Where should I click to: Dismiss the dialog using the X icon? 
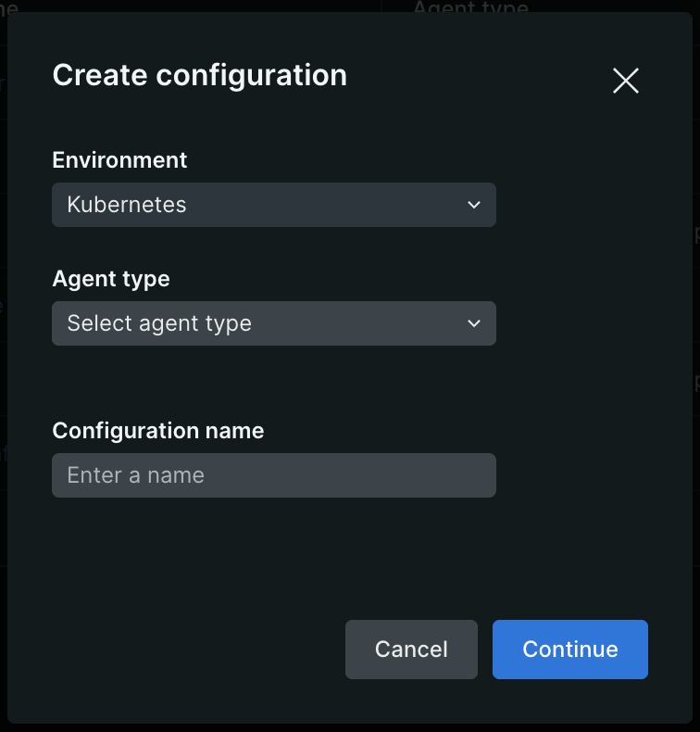coord(626,81)
